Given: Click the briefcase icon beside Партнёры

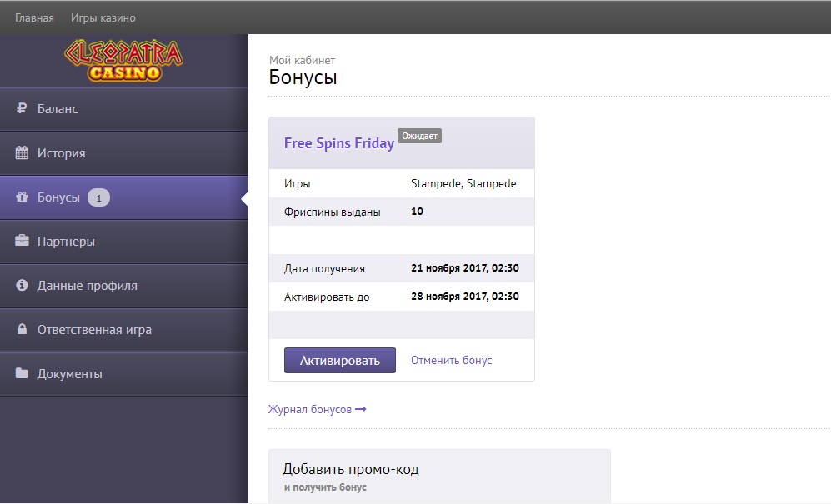Looking at the screenshot, I should pyautogui.click(x=22, y=242).
